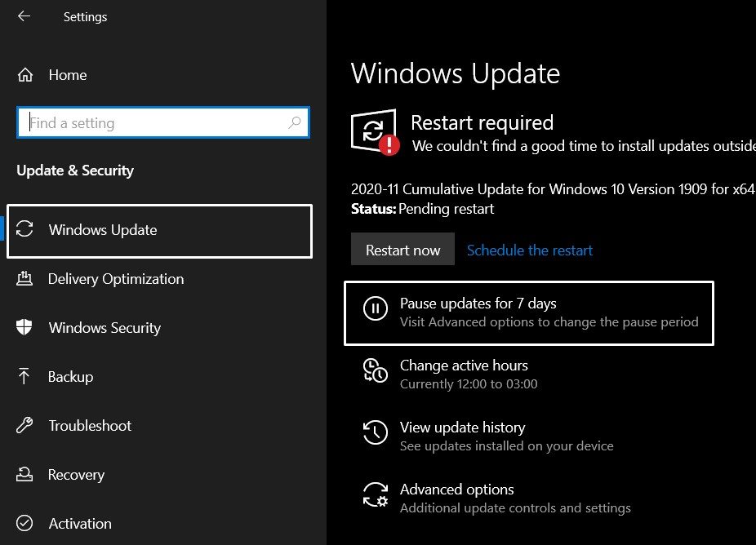Open the Recovery page

[76, 475]
